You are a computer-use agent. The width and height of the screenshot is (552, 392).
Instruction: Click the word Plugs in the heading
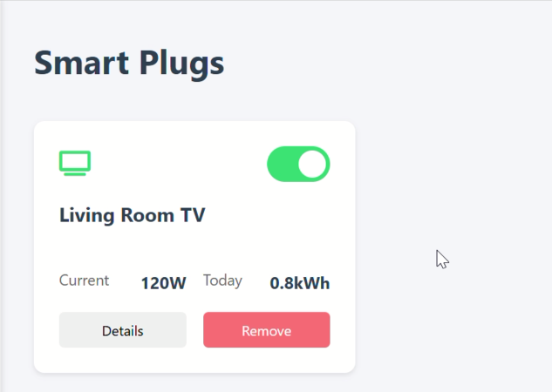click(181, 64)
